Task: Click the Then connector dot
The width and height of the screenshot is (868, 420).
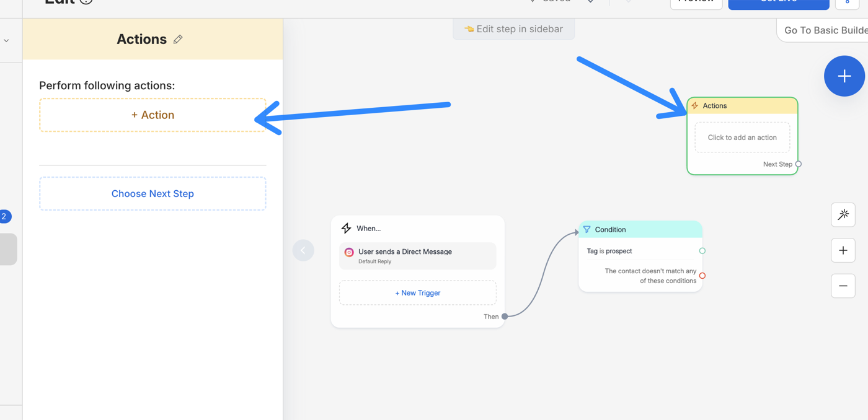Action: [x=505, y=317]
